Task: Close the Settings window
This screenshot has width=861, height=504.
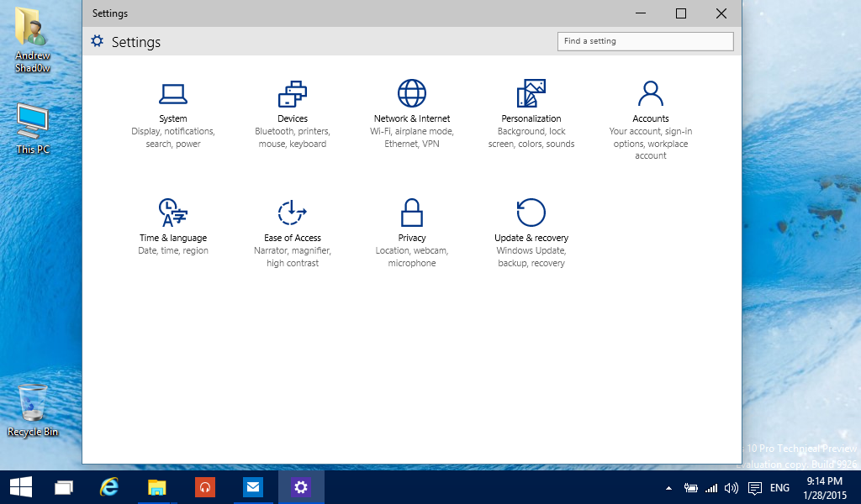Action: pyautogui.click(x=721, y=13)
